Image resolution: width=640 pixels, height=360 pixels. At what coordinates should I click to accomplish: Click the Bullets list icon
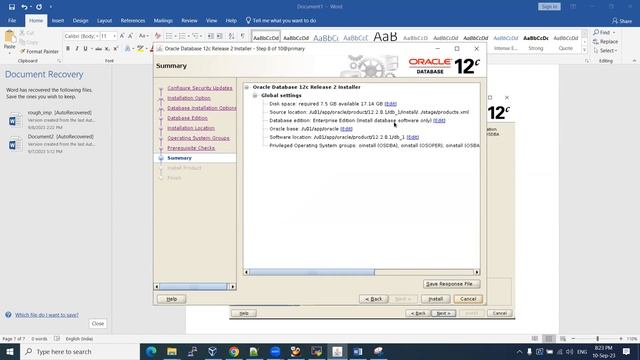click(x=169, y=36)
